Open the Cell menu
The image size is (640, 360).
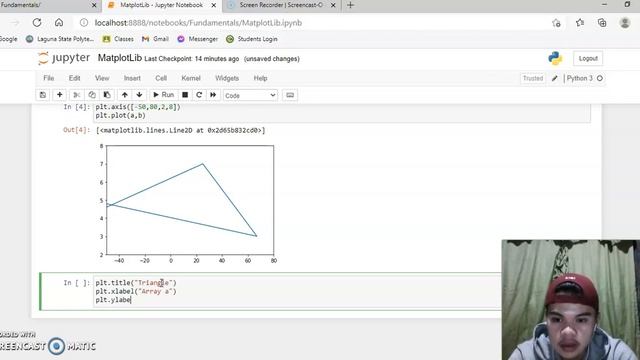coord(161,78)
